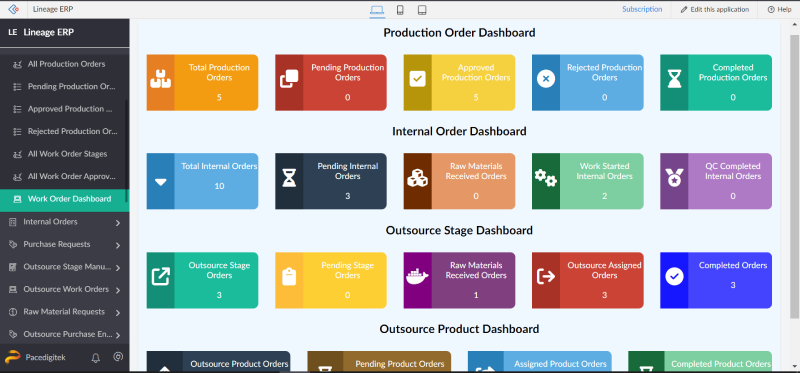Expand the Purchase Requests section chevron
The image size is (800, 373).
coord(118,245)
